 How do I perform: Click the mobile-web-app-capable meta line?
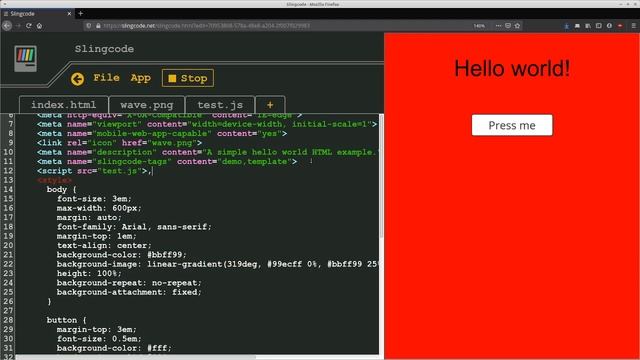(x=162, y=134)
